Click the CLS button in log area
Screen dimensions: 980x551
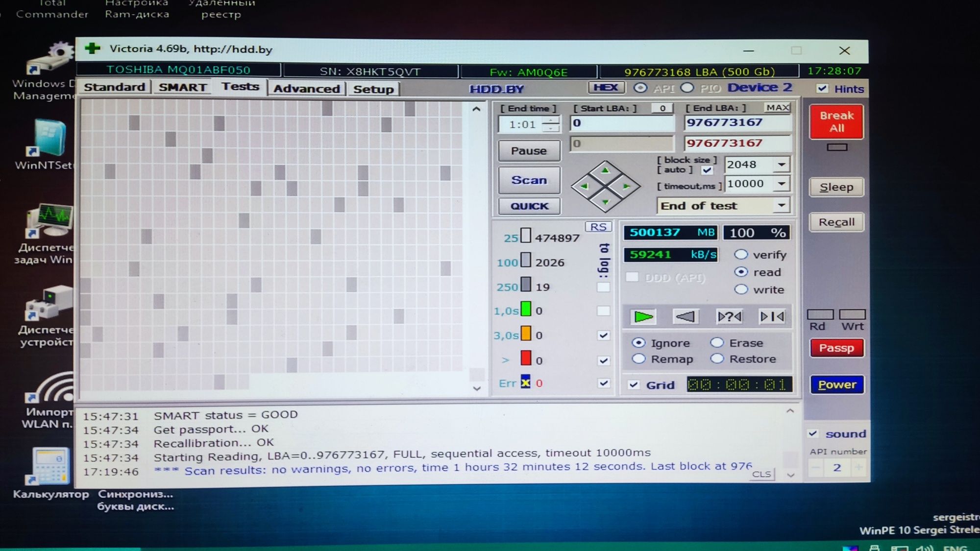pyautogui.click(x=761, y=474)
